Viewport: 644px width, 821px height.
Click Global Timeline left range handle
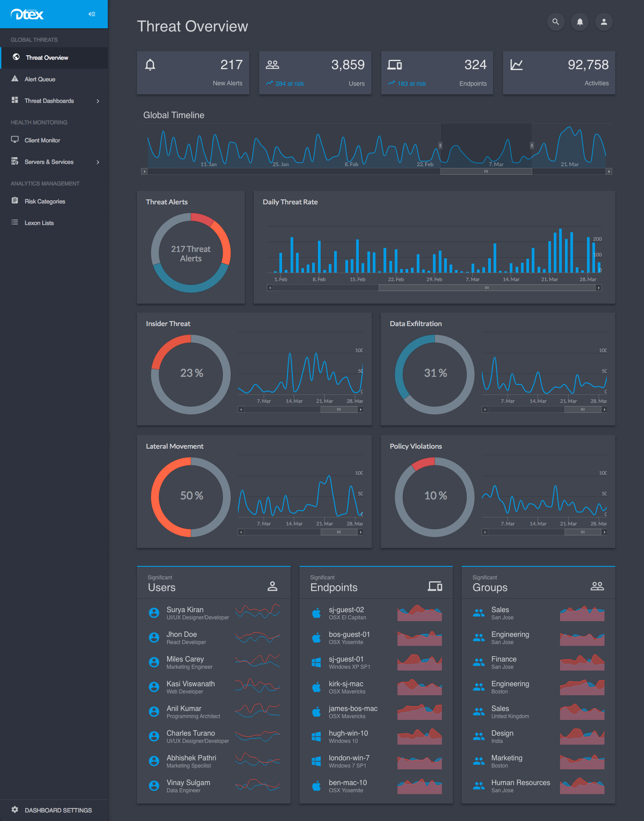point(440,146)
